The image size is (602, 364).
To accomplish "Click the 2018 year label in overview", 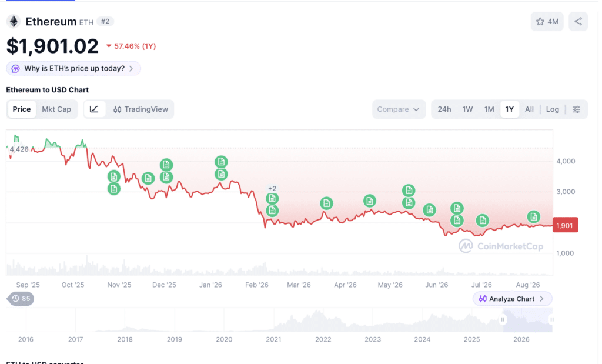I will point(125,339).
